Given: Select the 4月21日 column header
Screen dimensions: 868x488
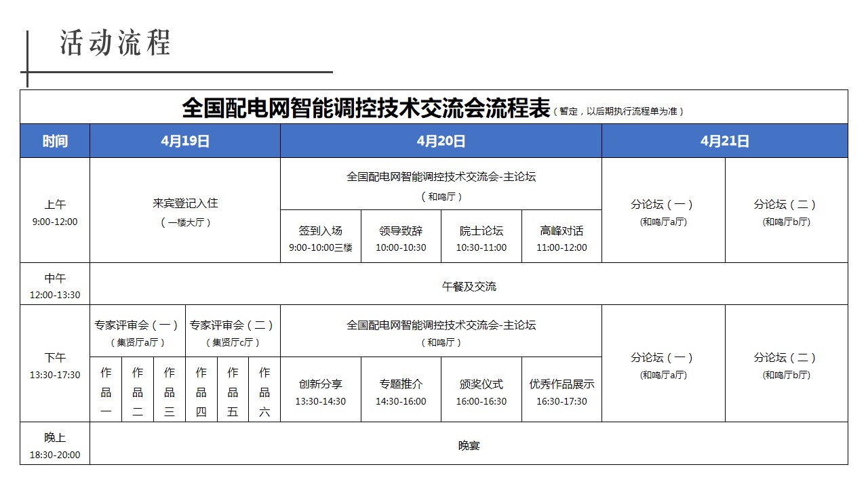Looking at the screenshot, I should (x=725, y=141).
